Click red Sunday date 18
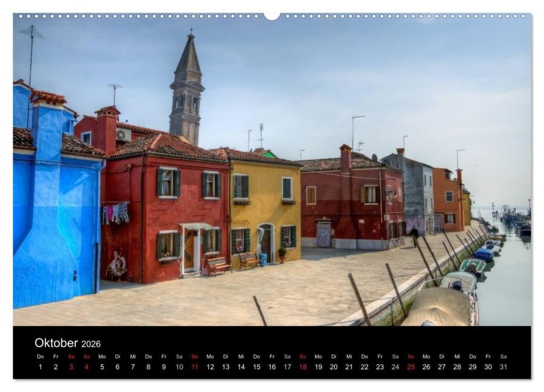 pyautogui.click(x=303, y=367)
